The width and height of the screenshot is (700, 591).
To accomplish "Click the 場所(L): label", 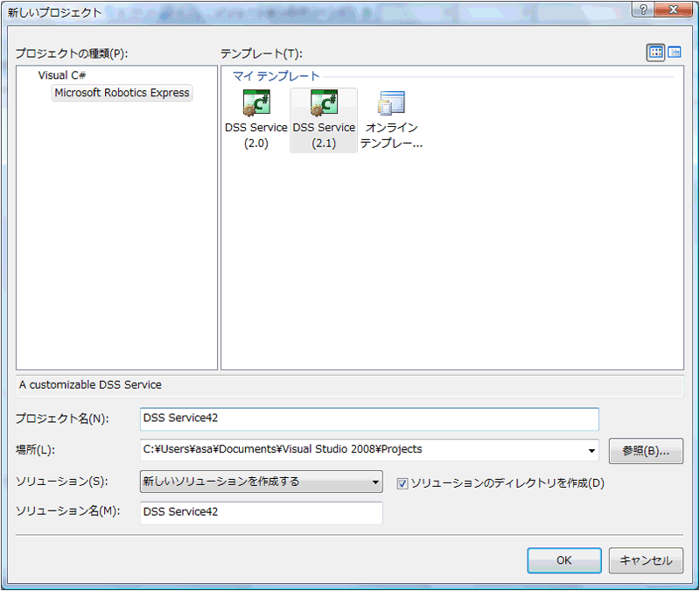I will coord(35,449).
